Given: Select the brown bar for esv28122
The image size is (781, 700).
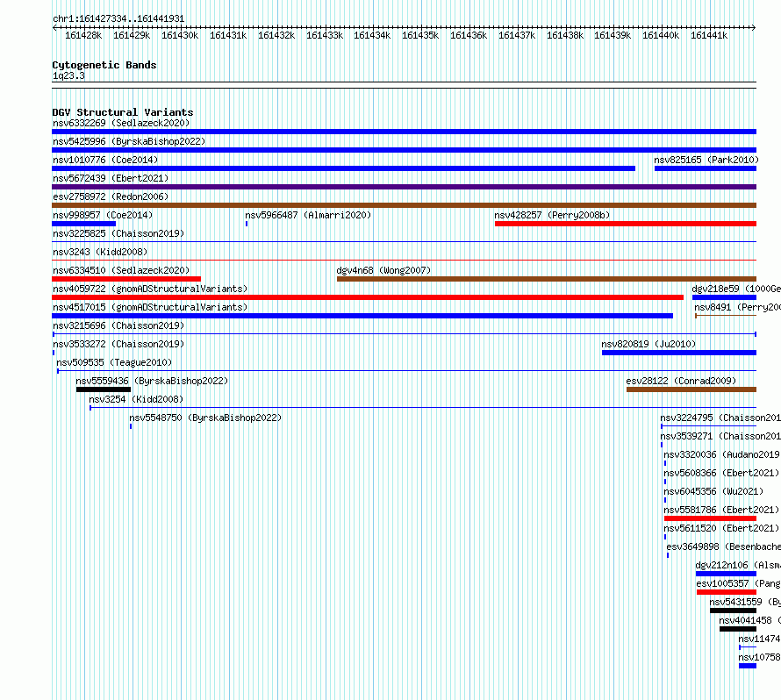Looking at the screenshot, I should tap(691, 389).
